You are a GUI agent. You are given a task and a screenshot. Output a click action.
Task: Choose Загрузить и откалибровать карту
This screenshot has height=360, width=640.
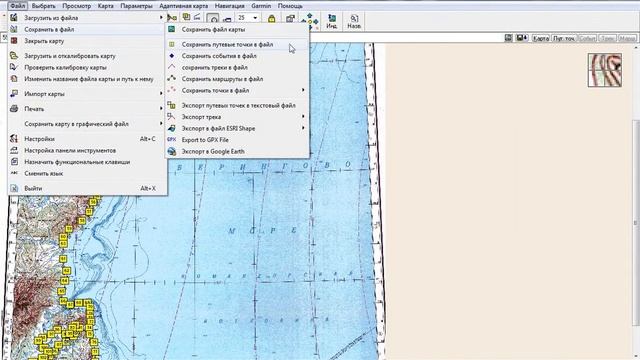[x=70, y=56]
